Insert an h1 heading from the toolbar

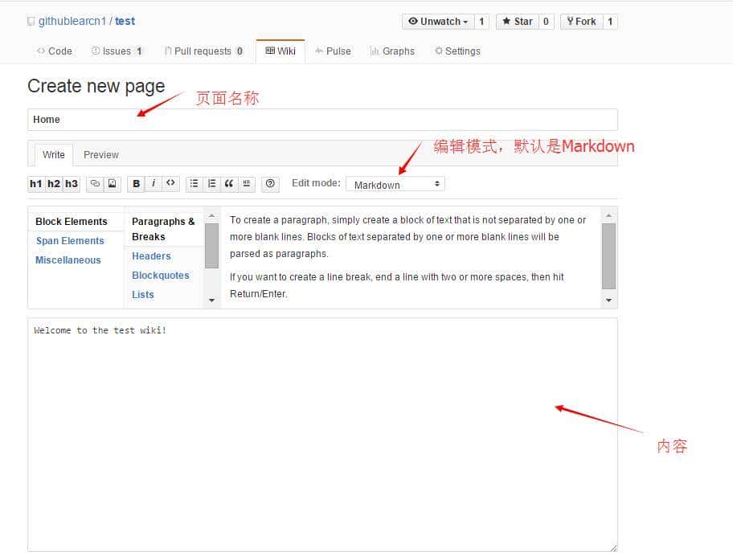36,184
